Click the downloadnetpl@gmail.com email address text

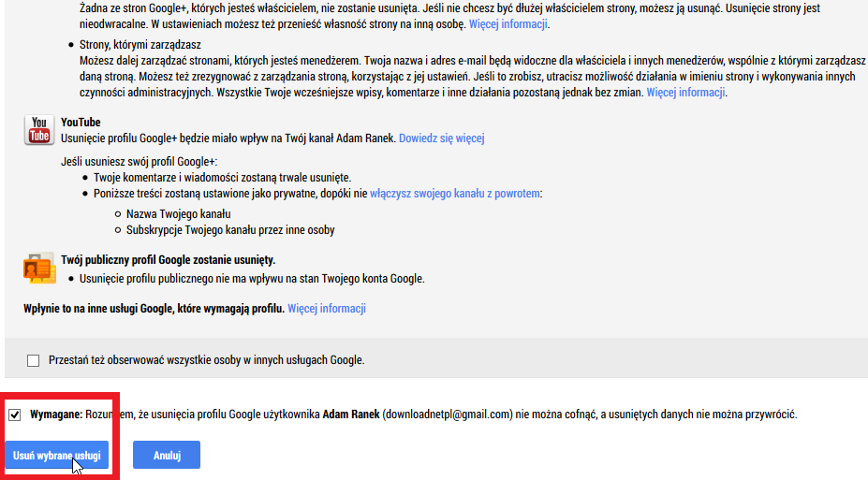click(x=448, y=415)
